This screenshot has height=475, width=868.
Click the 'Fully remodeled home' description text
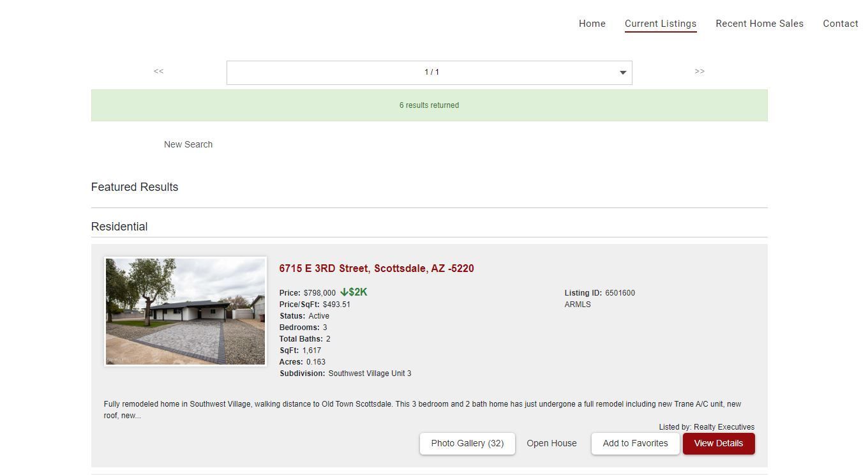[x=423, y=410]
